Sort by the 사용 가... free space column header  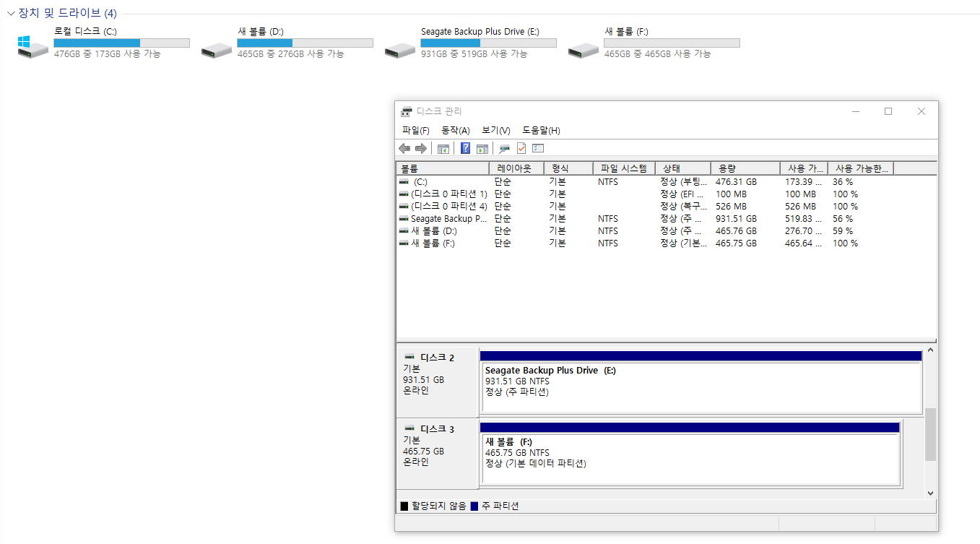coord(804,168)
